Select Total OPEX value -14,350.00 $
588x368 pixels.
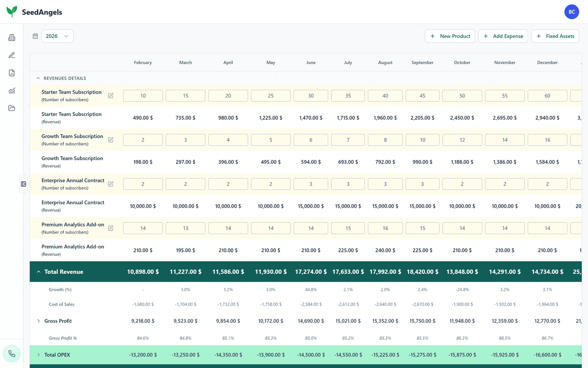click(228, 355)
